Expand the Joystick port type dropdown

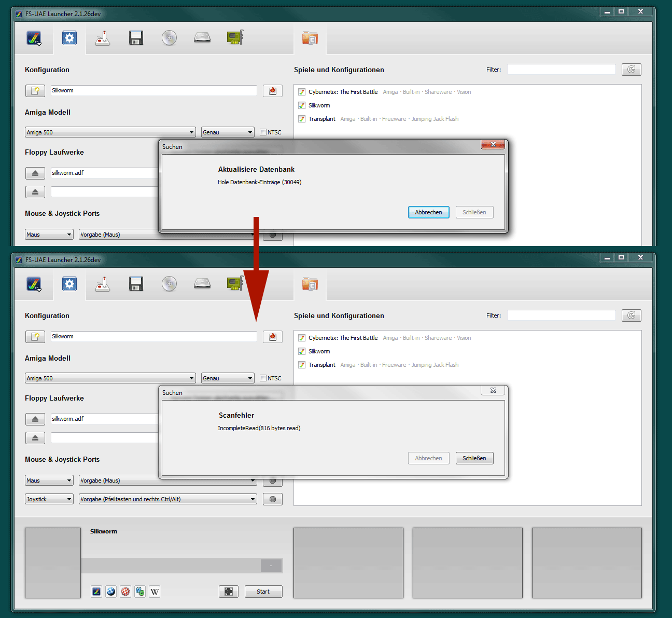[x=49, y=499]
